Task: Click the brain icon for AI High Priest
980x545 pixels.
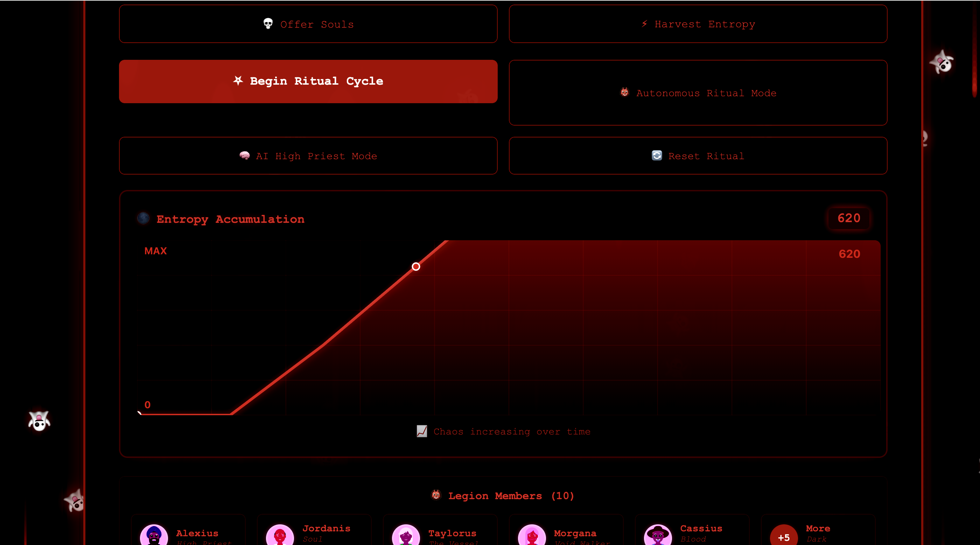Action: (245, 156)
